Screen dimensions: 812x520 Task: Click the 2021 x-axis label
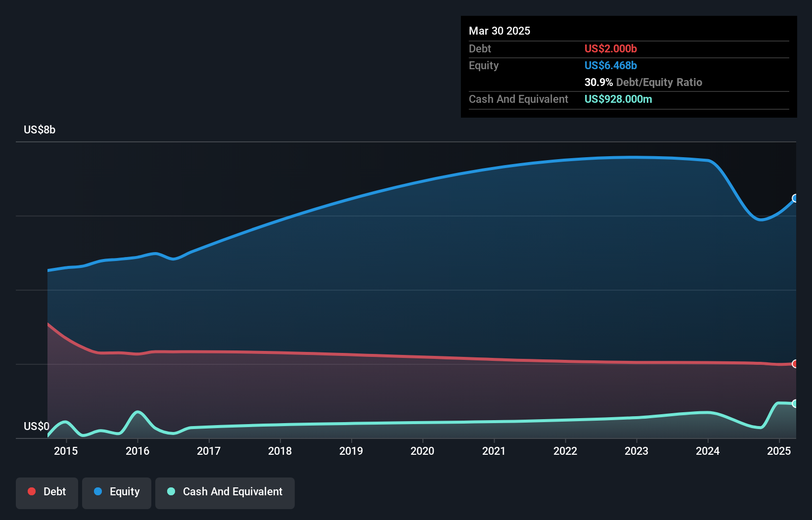point(494,451)
